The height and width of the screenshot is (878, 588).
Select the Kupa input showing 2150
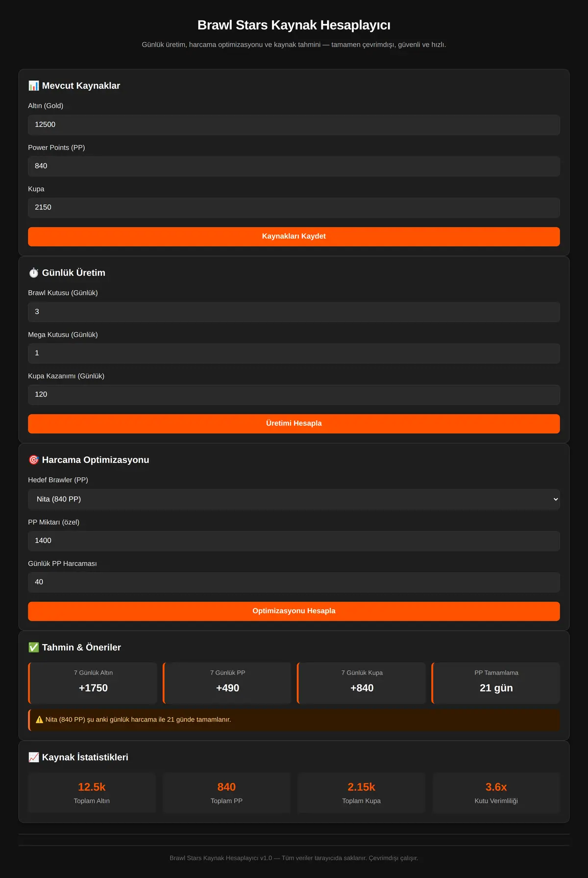[294, 207]
